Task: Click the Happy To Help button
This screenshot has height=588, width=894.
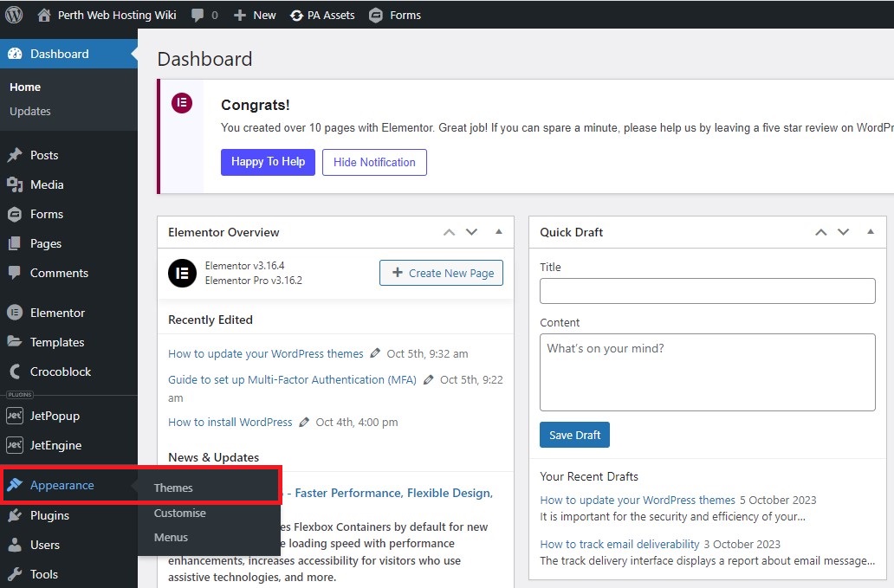Action: [x=268, y=162]
